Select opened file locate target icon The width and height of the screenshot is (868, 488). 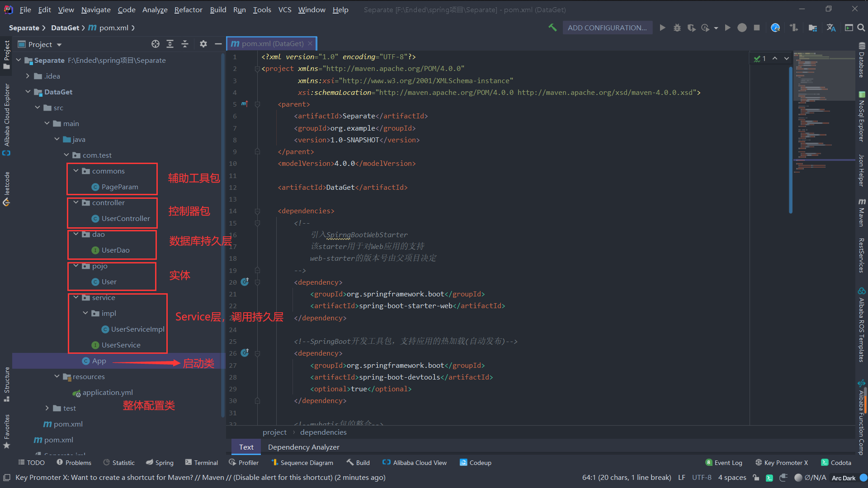coord(156,44)
